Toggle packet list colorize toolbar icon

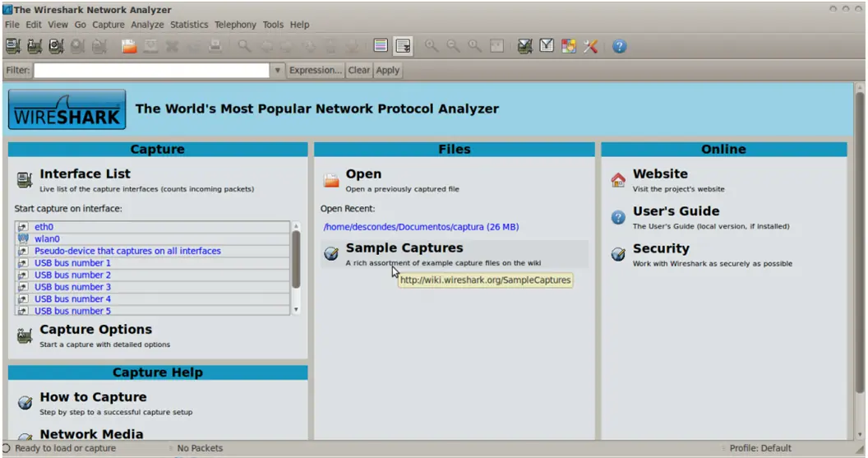click(381, 46)
